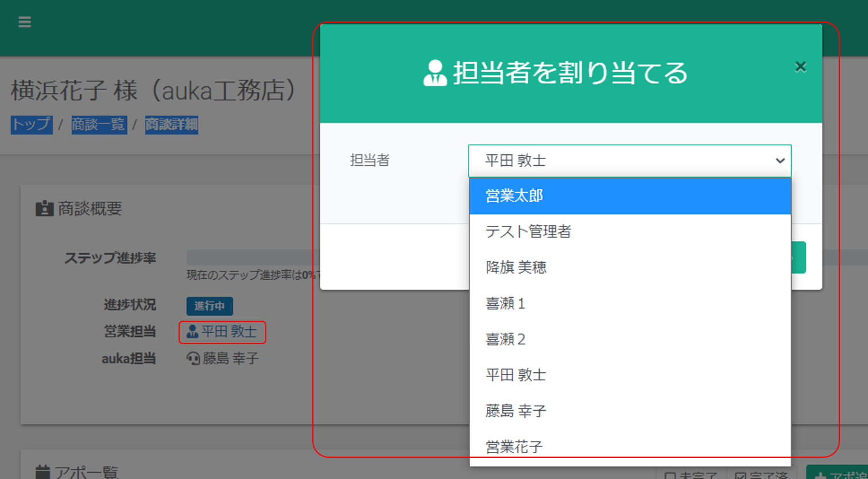Screen dimensions: 868x479
Task: Click the ステップ進捗率 label
Action: click(110, 258)
